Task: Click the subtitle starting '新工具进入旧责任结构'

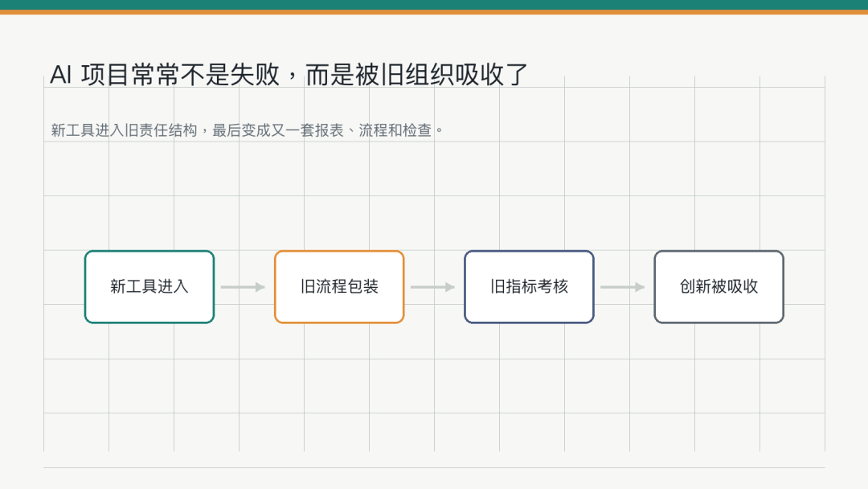Action: [247, 130]
